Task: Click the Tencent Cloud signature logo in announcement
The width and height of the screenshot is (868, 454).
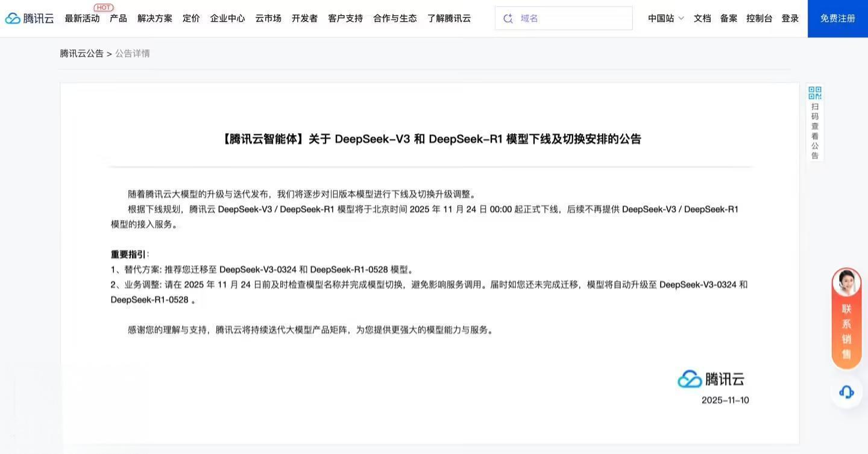Action: 711,379
